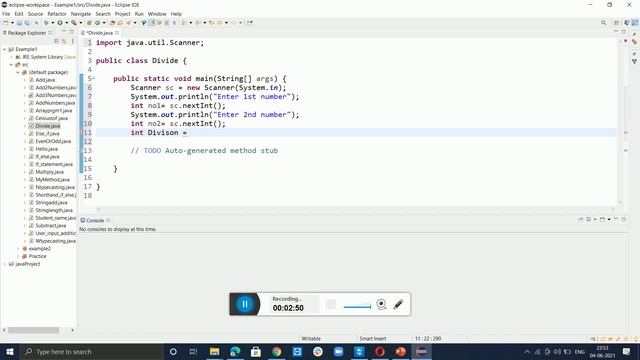Image resolution: width=640 pixels, height=360 pixels.
Task: Click the webcam icon on recorder bar
Action: point(381,304)
